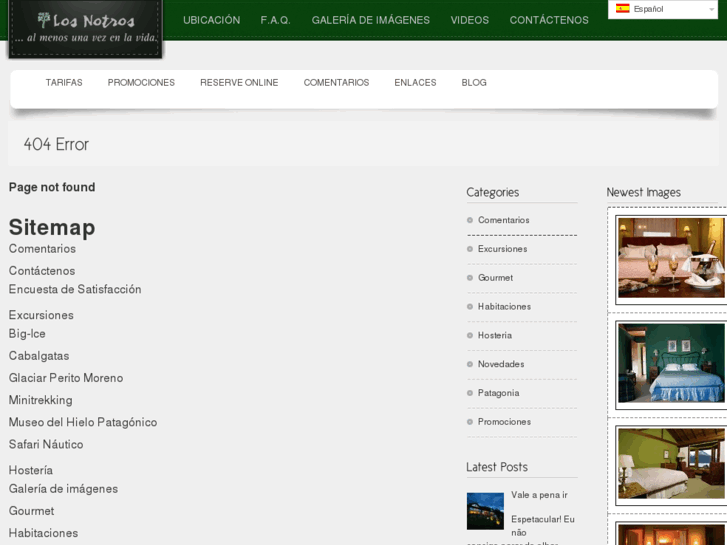
Task: Open the Tarifas tab
Action: click(x=64, y=83)
